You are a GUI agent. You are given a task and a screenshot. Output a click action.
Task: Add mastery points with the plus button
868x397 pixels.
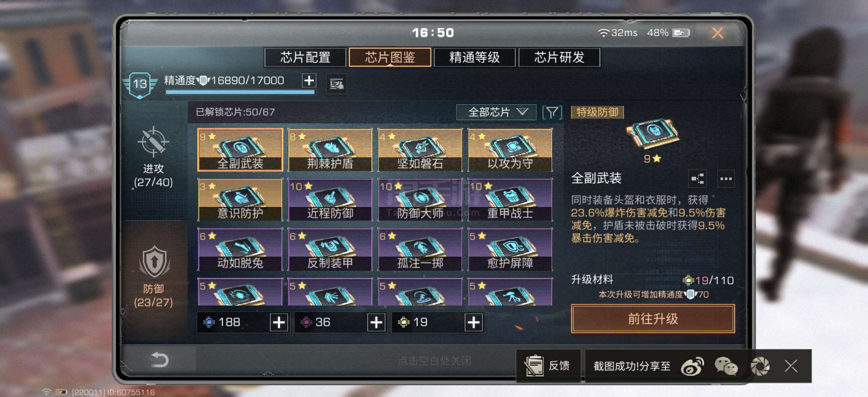(309, 80)
